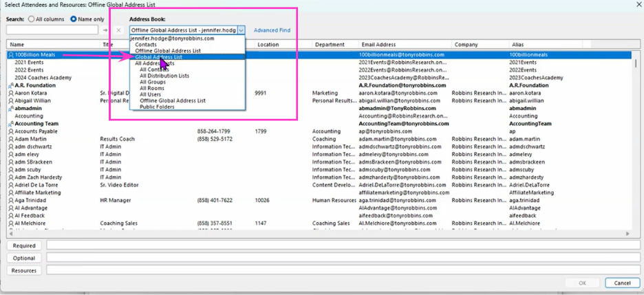
Task: Click the horizontal scrollbar right arrow
Action: (627, 234)
